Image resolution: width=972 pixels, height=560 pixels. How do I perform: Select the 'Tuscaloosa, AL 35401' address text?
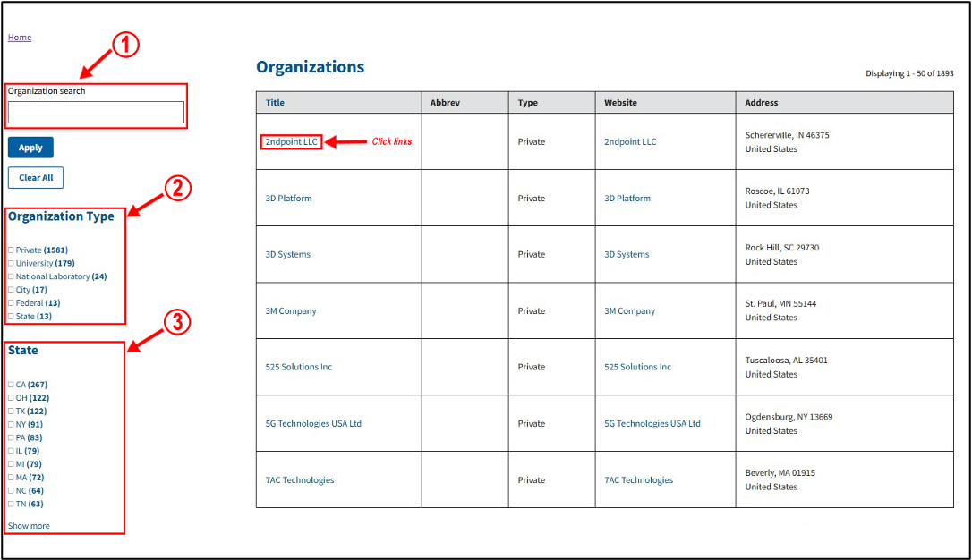click(786, 361)
